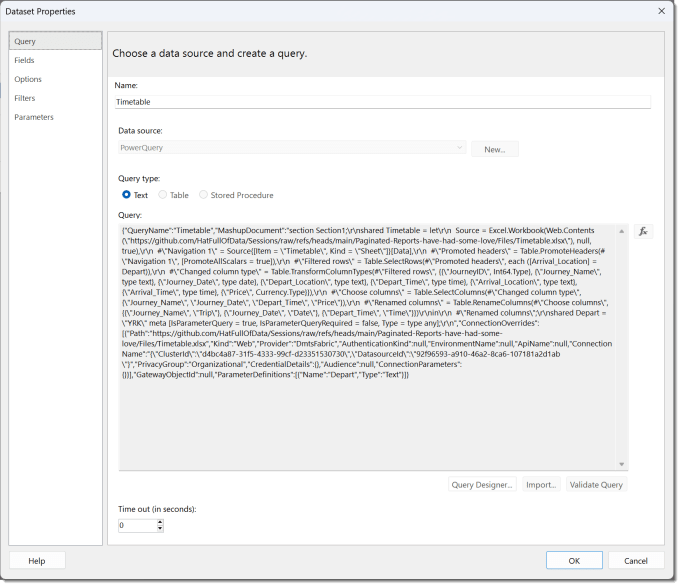Confirm with the OK button
Image resolution: width=680 pixels, height=586 pixels.
tap(574, 561)
